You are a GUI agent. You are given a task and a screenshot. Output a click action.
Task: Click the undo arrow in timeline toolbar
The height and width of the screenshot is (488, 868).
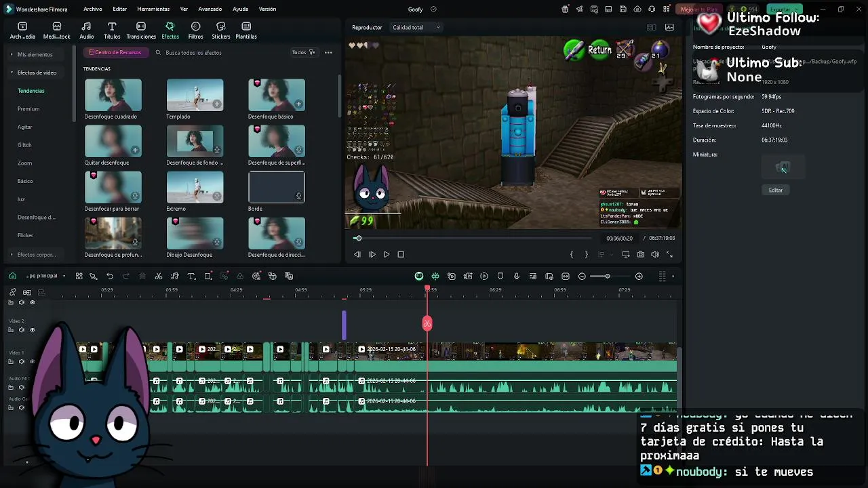point(110,276)
